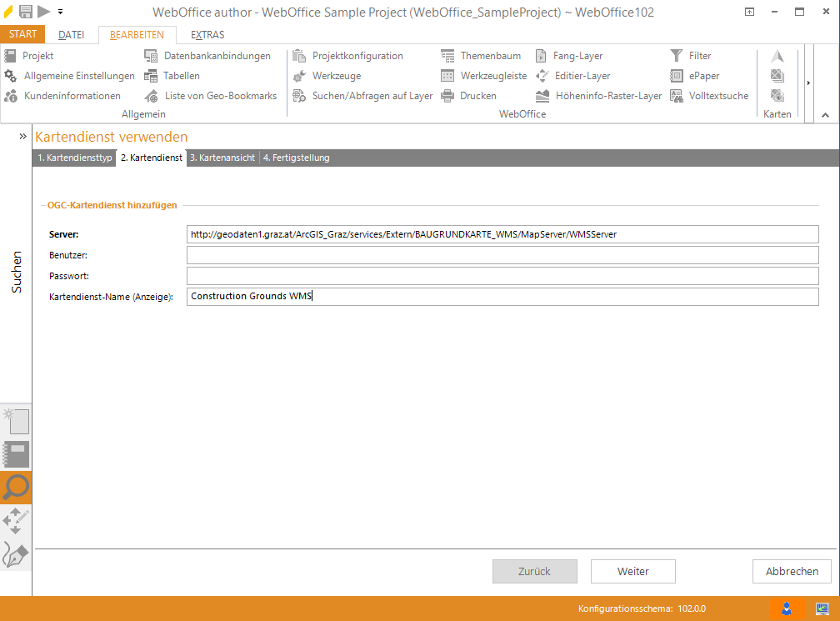Click the move-and-edit arrows sidebar icon
Screen dimensions: 840x621
coord(16,521)
